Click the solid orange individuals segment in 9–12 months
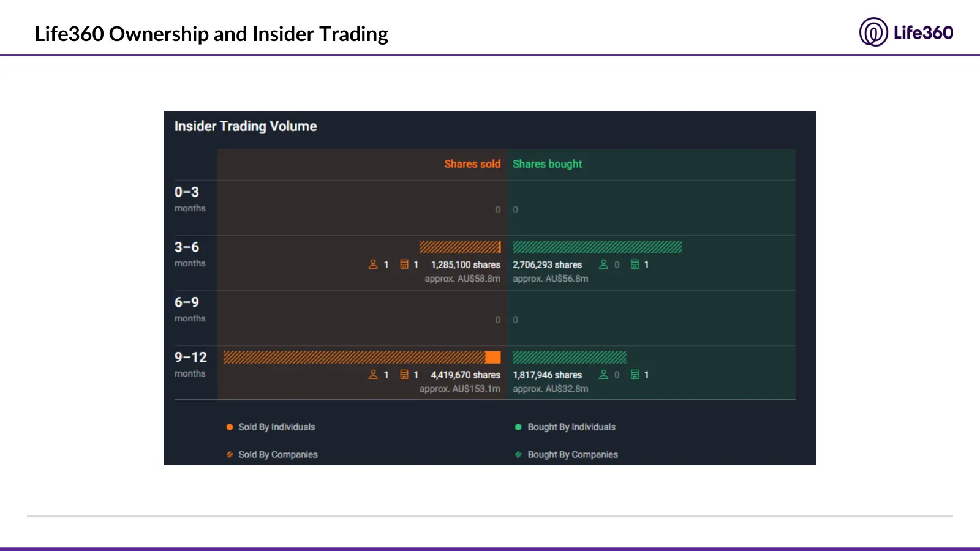The width and height of the screenshot is (980, 551). click(493, 358)
